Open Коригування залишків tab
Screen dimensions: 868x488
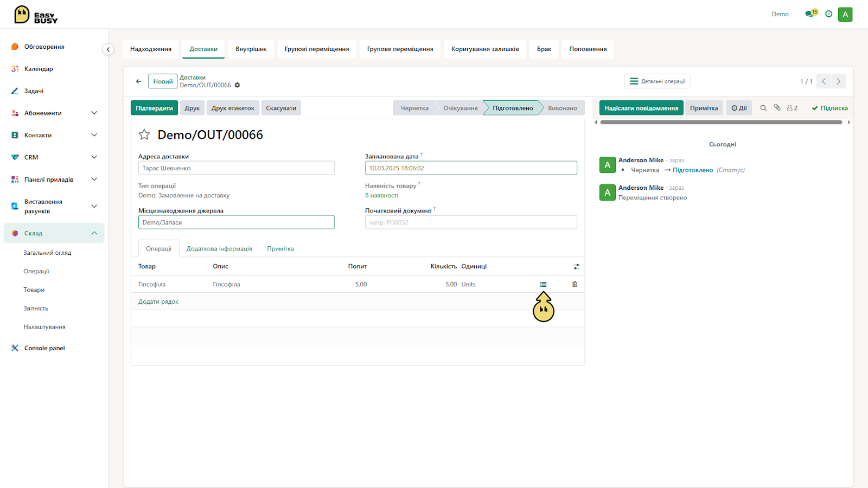485,49
